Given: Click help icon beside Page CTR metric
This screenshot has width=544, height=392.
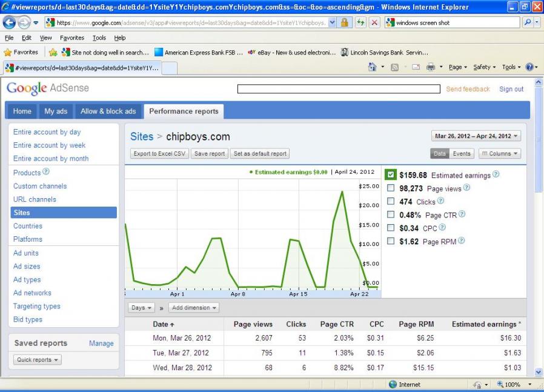Looking at the screenshot, I should (462, 214).
